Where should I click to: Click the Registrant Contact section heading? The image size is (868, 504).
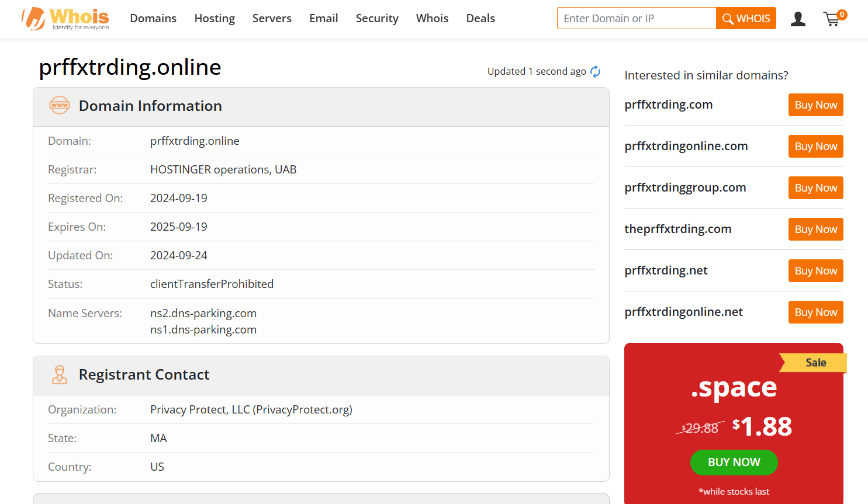[x=144, y=374]
